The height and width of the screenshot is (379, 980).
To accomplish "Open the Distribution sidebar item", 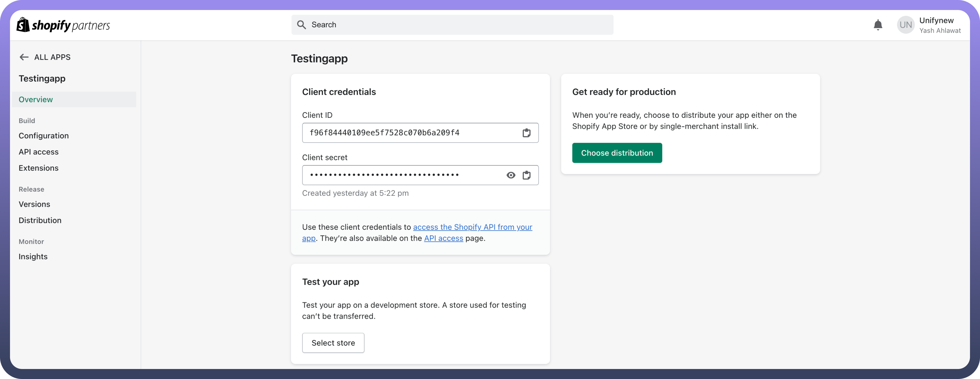I will 40,220.
